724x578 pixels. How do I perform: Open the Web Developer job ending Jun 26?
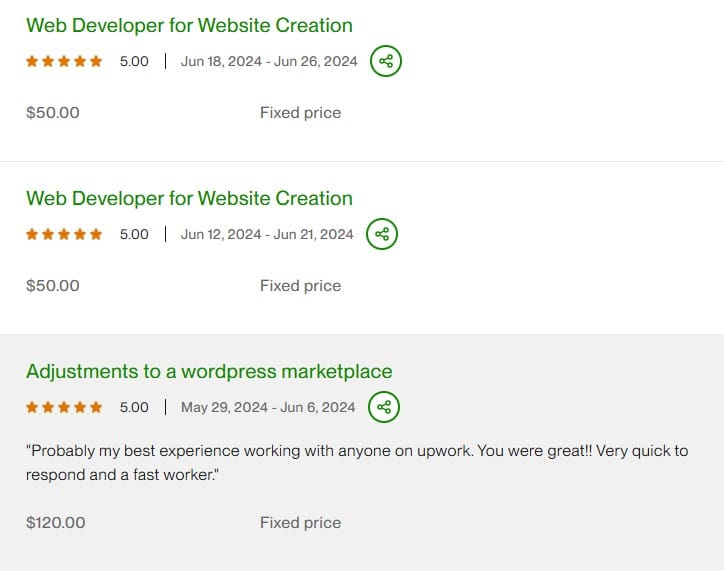coord(189,25)
